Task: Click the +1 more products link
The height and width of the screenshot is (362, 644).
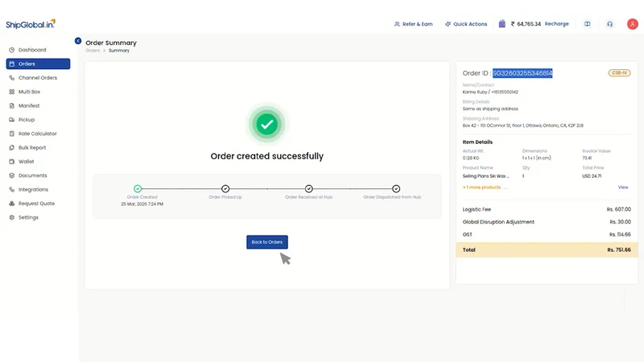Action: pyautogui.click(x=485, y=187)
